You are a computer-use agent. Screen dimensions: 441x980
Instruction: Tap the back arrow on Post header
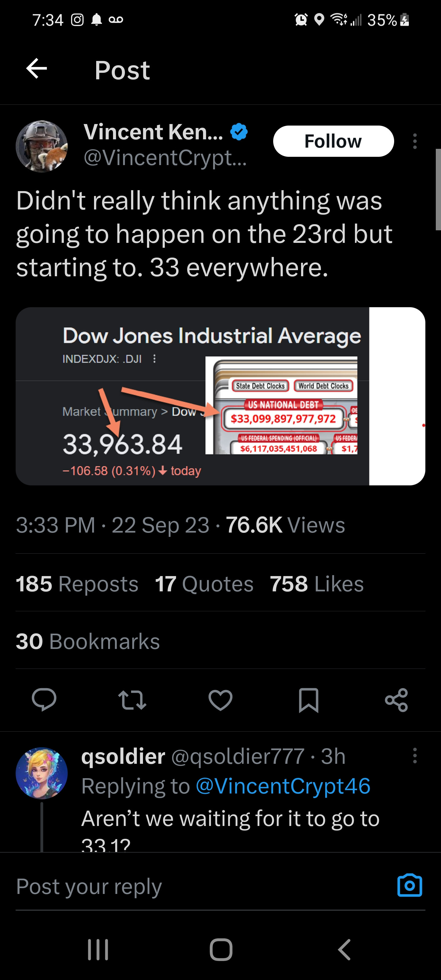(36, 69)
